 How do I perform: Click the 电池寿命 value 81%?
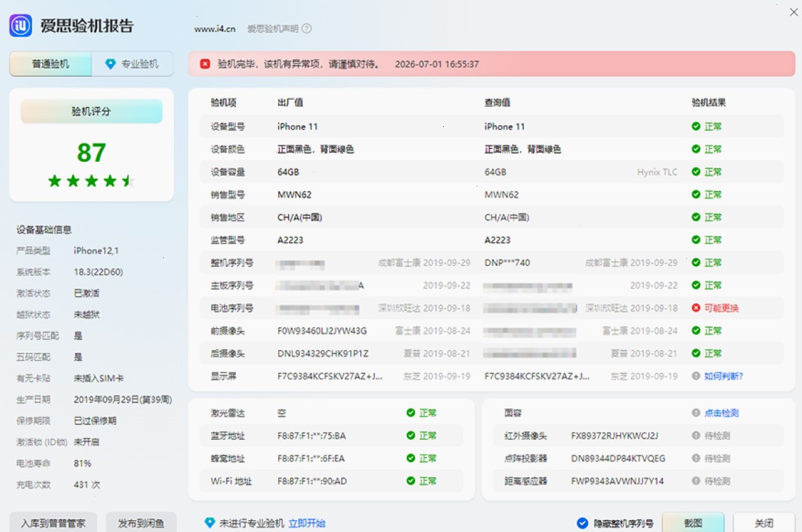tap(83, 463)
